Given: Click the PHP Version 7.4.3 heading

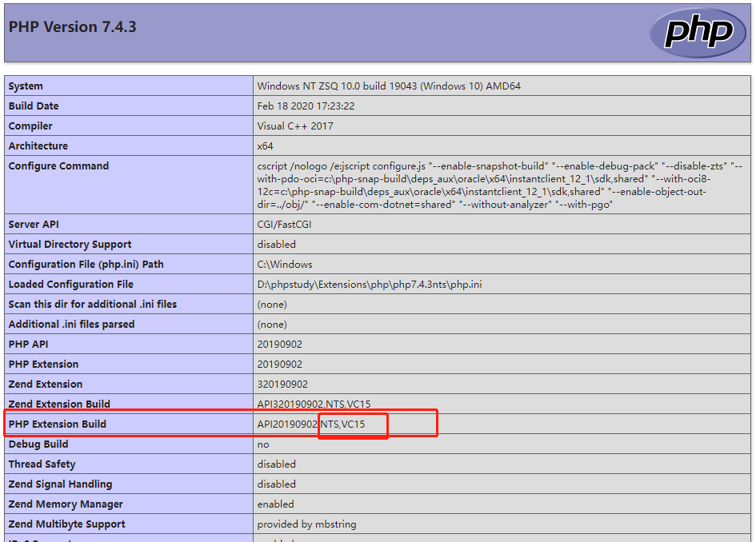Looking at the screenshot, I should point(72,27).
